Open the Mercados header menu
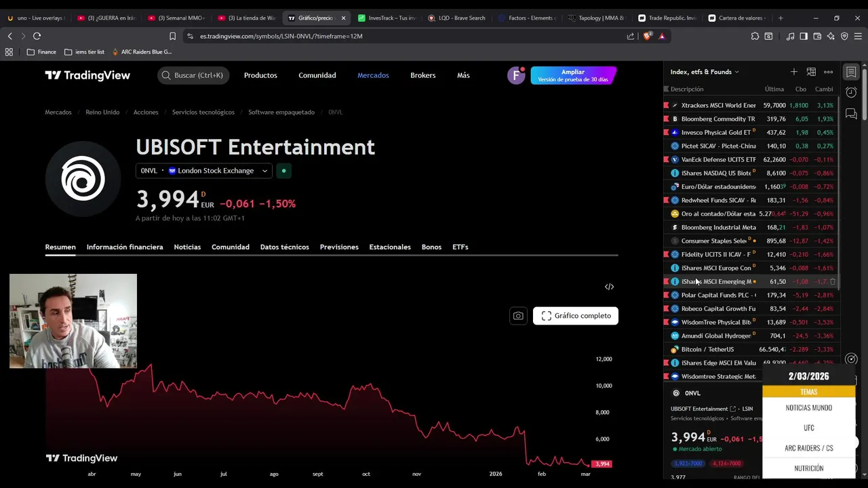This screenshot has width=868, height=488. tap(373, 75)
